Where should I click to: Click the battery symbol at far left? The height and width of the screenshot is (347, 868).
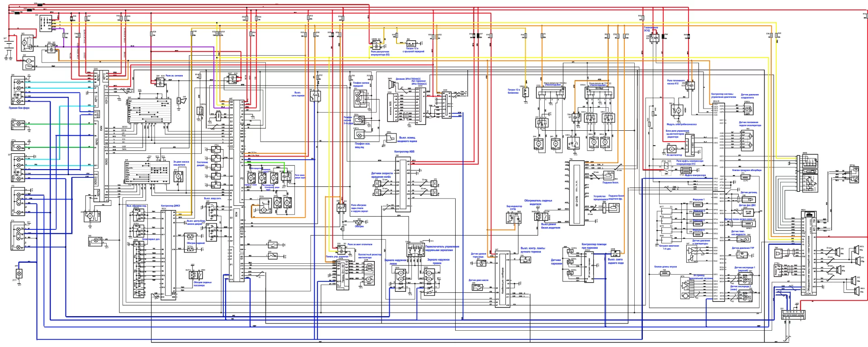(x=9, y=44)
